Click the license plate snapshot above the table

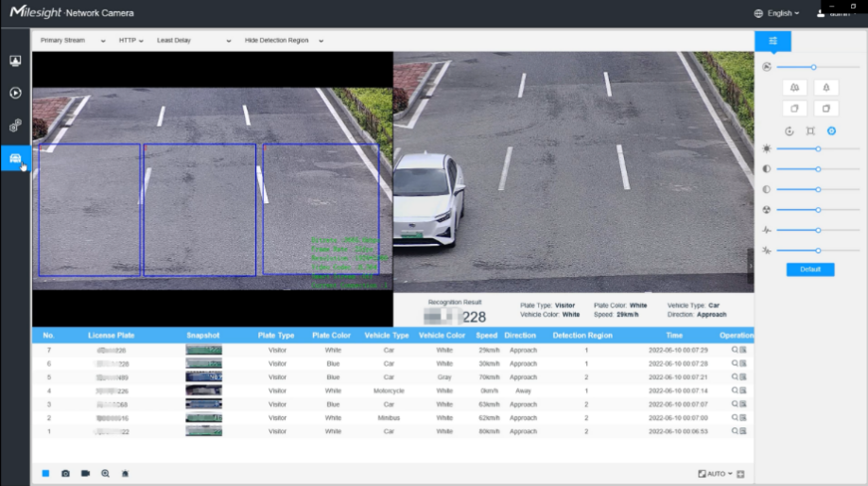coord(455,317)
